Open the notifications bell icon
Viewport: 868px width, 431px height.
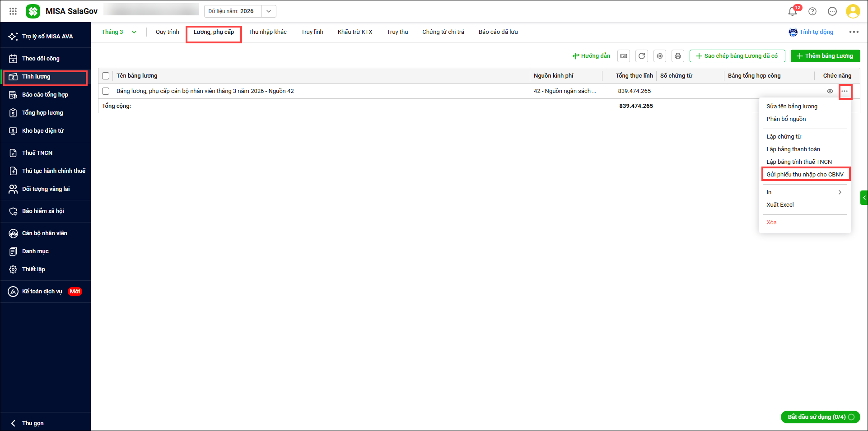(x=792, y=11)
